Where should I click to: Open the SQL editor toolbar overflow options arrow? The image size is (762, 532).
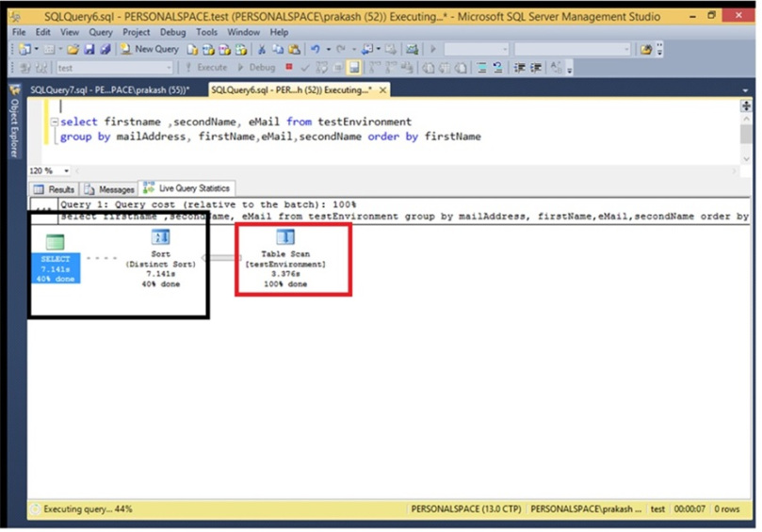(x=570, y=69)
